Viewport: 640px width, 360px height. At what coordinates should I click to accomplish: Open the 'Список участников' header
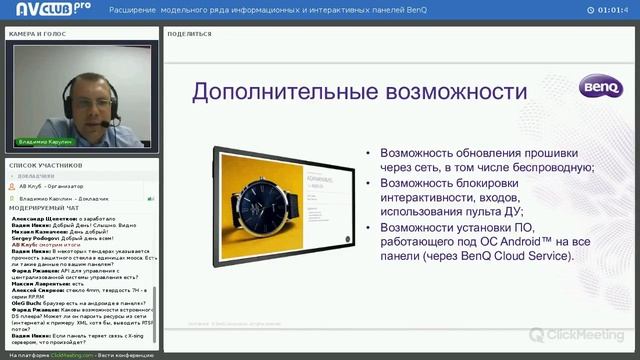46,165
